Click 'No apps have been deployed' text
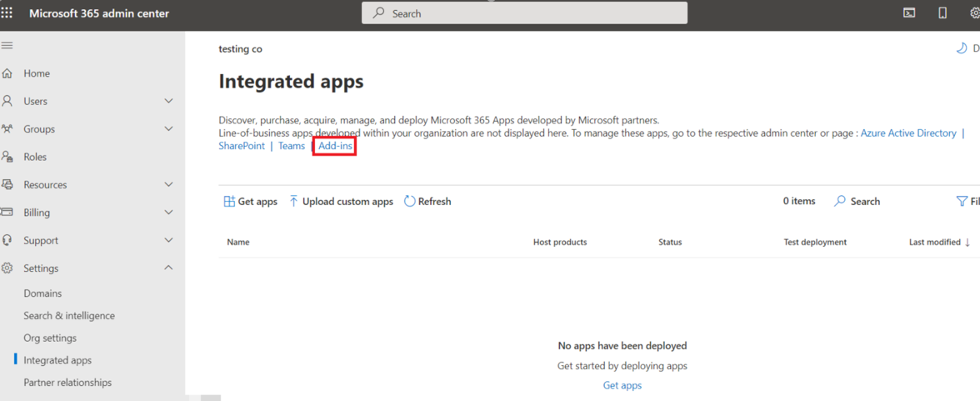 (622, 345)
